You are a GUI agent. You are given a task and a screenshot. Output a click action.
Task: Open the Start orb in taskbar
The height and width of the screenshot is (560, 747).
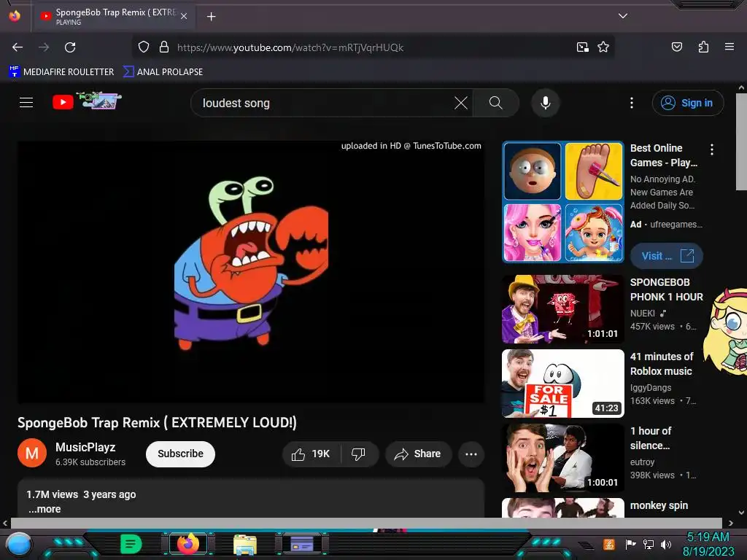tap(18, 545)
